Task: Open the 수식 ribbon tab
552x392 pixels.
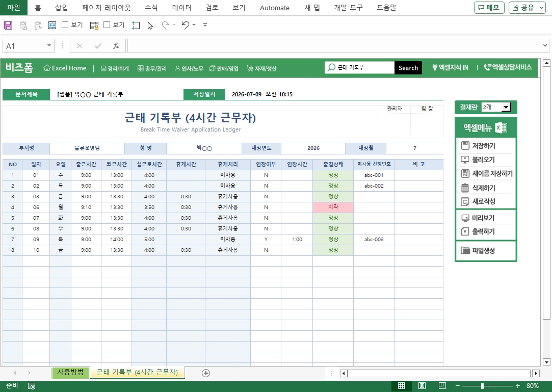Action: (x=151, y=8)
